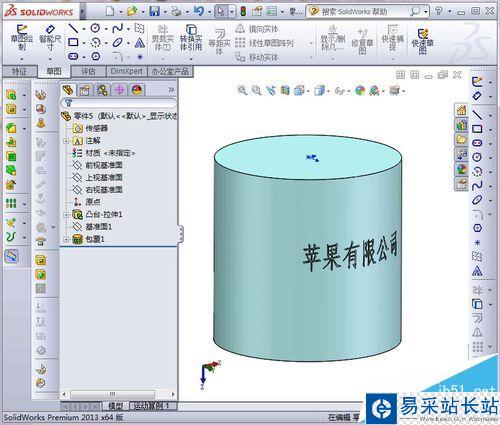Open the Office Products (办公室产品) tab
Screen dimensions: 500x425
(x=170, y=71)
